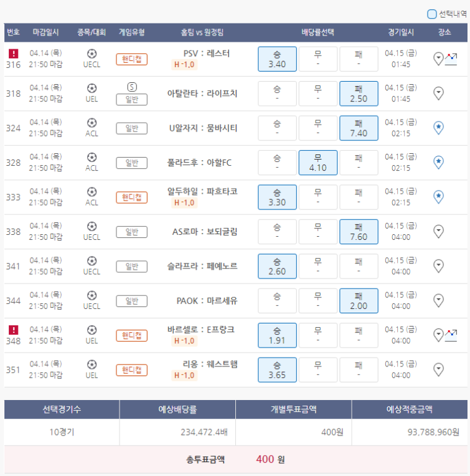The height and width of the screenshot is (476, 470).
Task: Click the S single-bet icon on 아탈란타 row
Action: click(x=132, y=87)
